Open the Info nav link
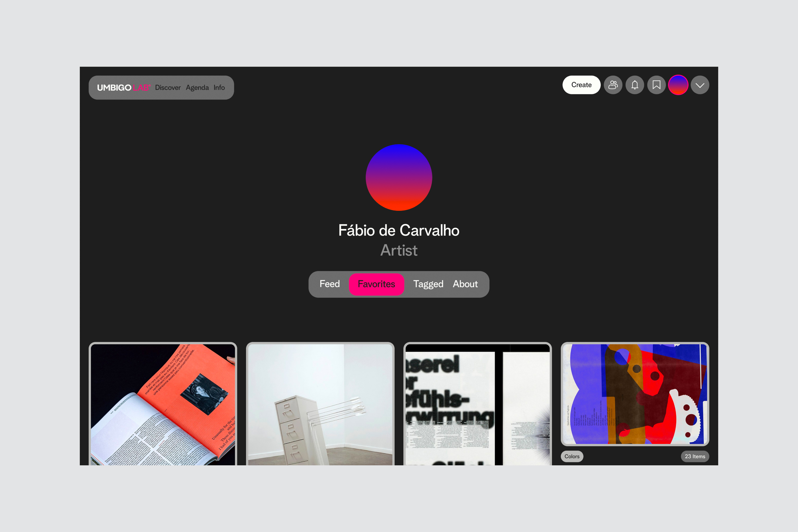The image size is (798, 532). [x=219, y=88]
